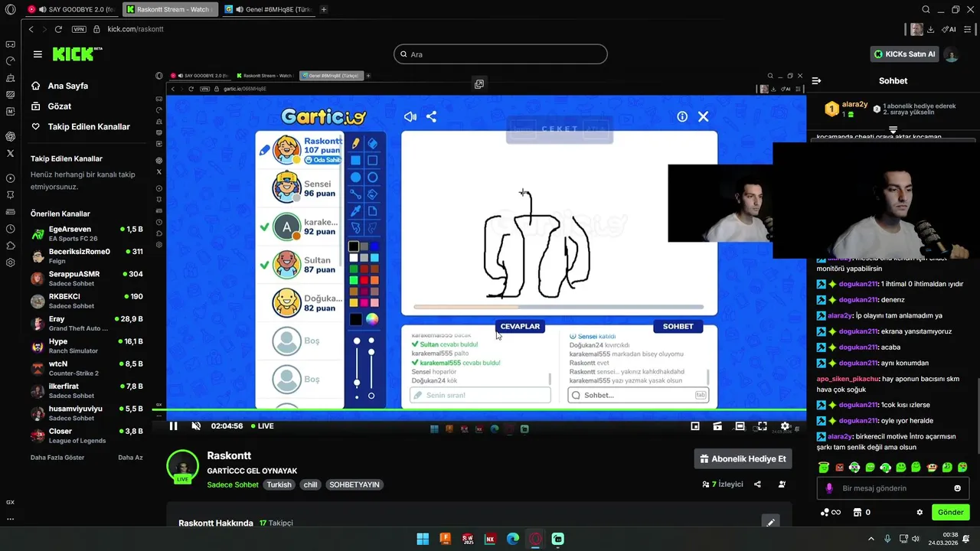980x551 pixels.
Task: Pause the Raskontt stream video
Action: (173, 426)
